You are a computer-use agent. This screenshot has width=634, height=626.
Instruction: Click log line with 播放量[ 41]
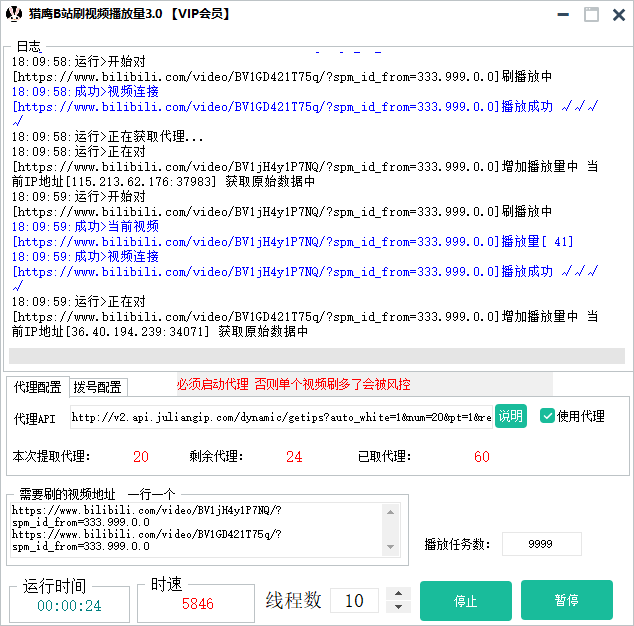(x=293, y=242)
